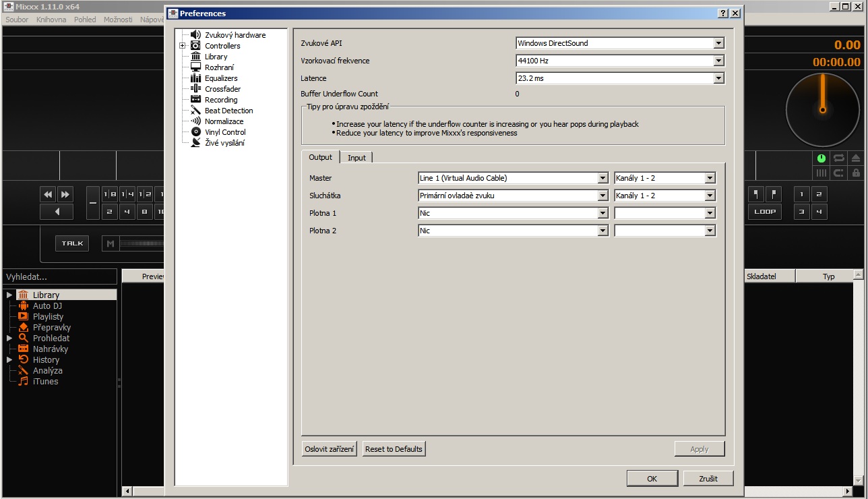Switch to the Output tab
Viewport: 868px width, 499px height.
tap(320, 157)
